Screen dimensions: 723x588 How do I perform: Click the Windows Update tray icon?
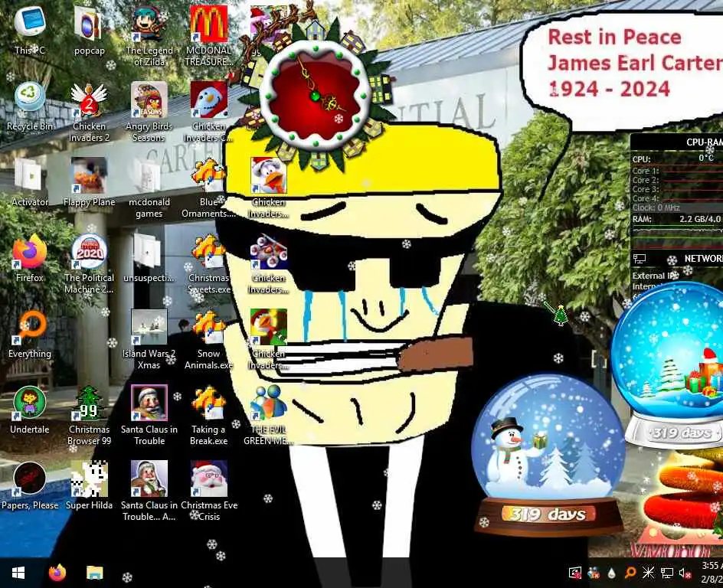pyautogui.click(x=575, y=573)
